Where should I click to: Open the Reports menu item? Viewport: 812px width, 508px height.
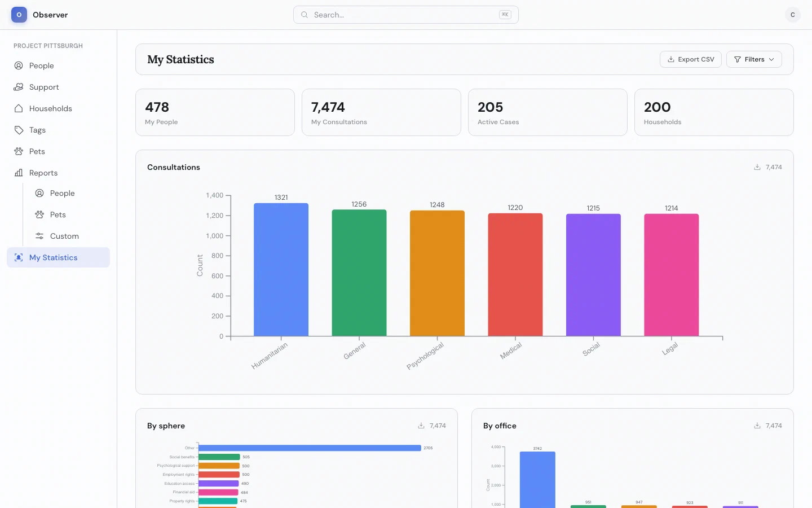59,173
